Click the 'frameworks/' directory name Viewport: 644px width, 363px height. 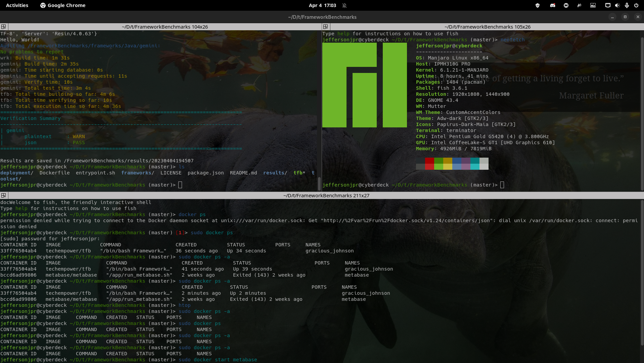138,173
